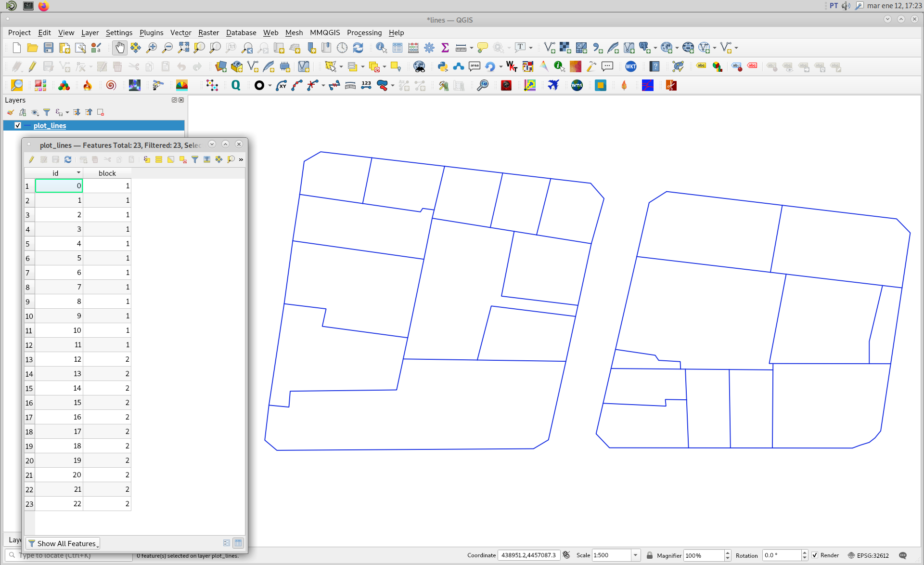
Task: Click the messages log speech bubble
Action: pyautogui.click(x=903, y=555)
